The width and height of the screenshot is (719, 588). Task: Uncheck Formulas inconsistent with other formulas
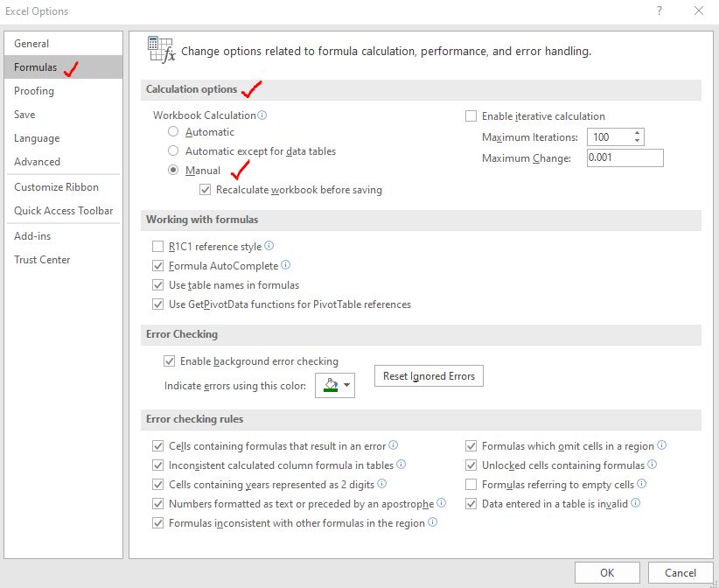[x=157, y=523]
